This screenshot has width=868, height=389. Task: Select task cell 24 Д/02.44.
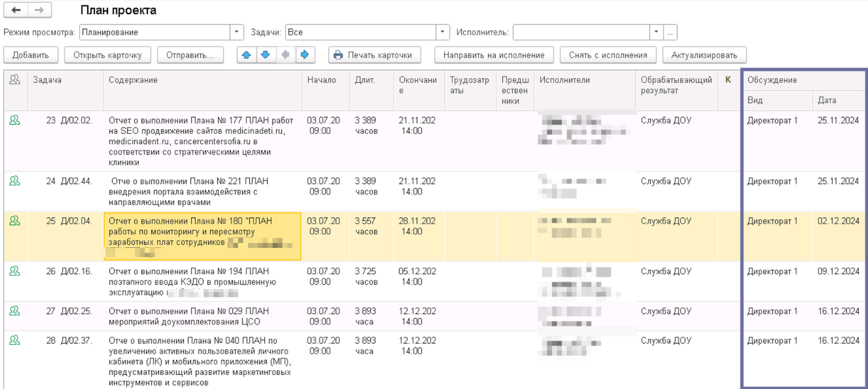[65, 191]
